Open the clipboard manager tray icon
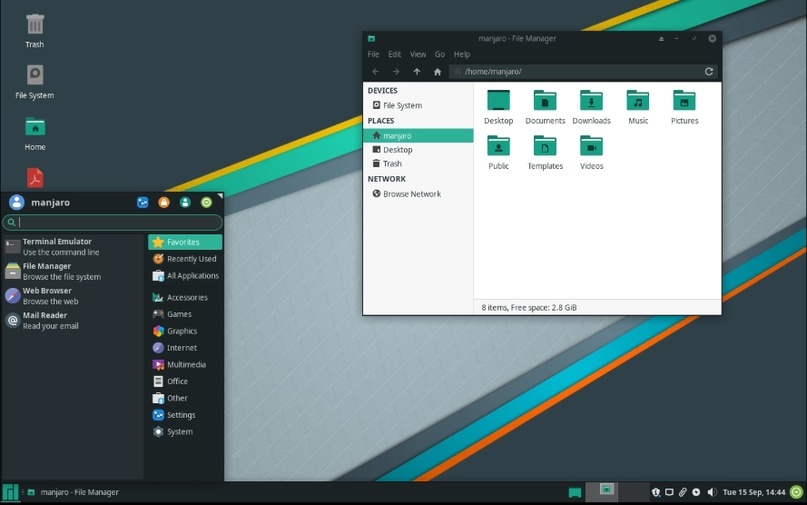This screenshot has height=505, width=807. point(683,492)
